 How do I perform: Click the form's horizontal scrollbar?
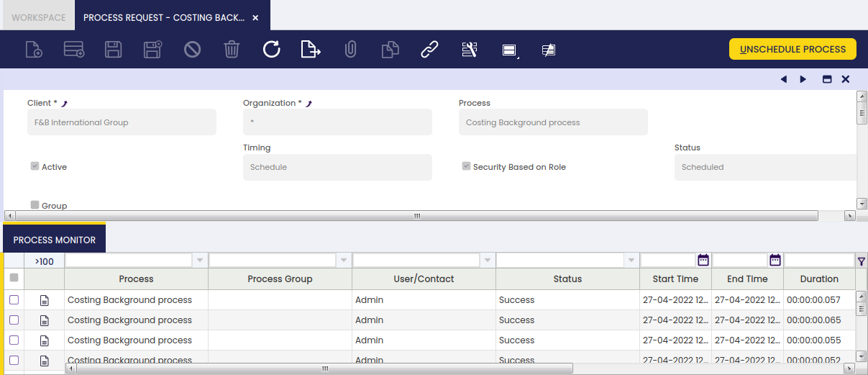tap(416, 216)
